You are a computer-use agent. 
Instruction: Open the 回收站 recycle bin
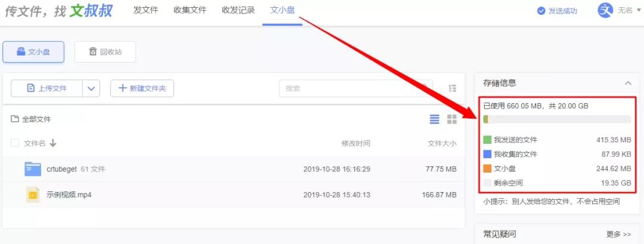[105, 52]
